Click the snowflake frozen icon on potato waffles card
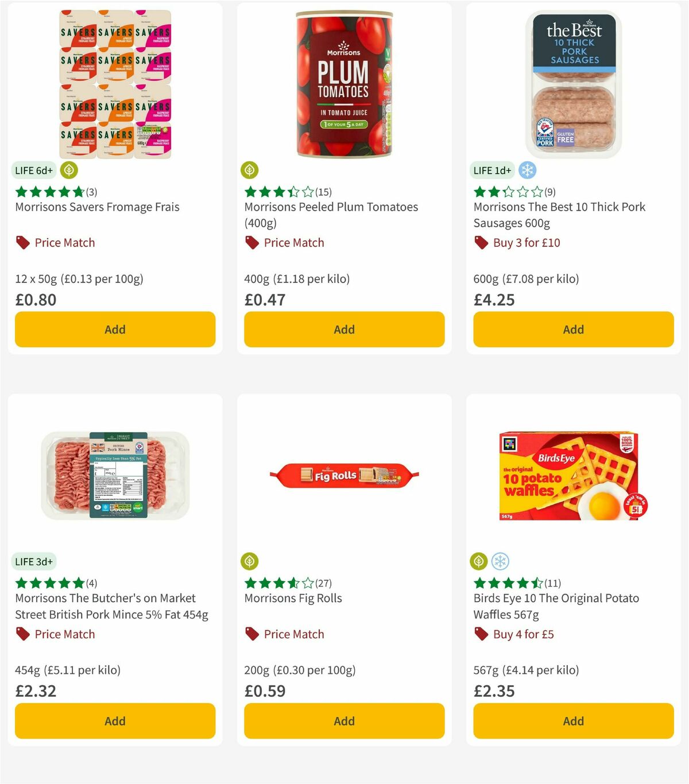Screen dimensions: 689x784 pyautogui.click(x=500, y=561)
